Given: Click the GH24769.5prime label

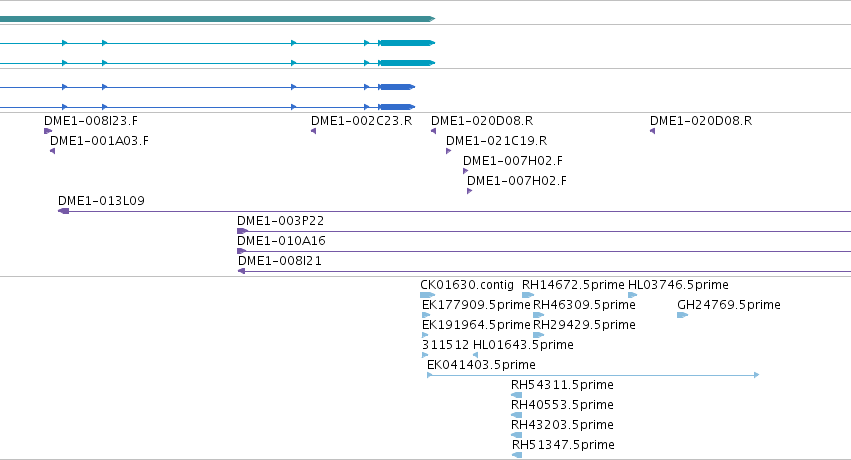Looking at the screenshot, I should (x=729, y=305).
